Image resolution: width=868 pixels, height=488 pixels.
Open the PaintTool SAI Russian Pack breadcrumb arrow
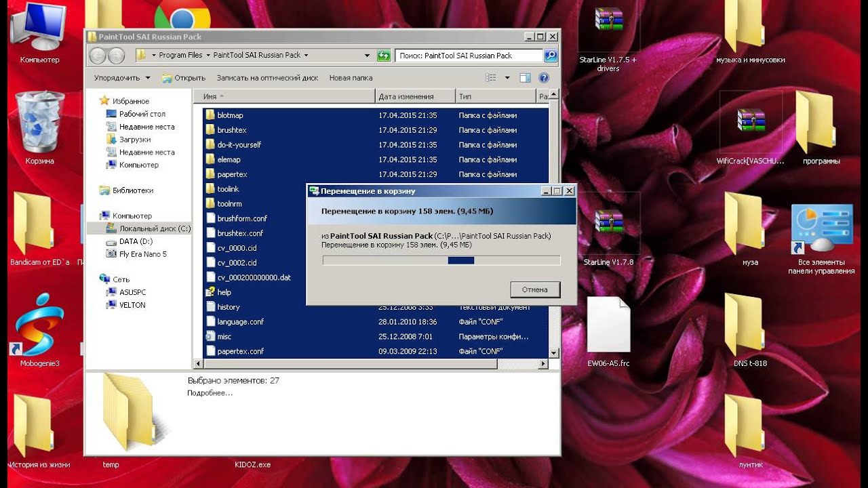pyautogui.click(x=306, y=56)
